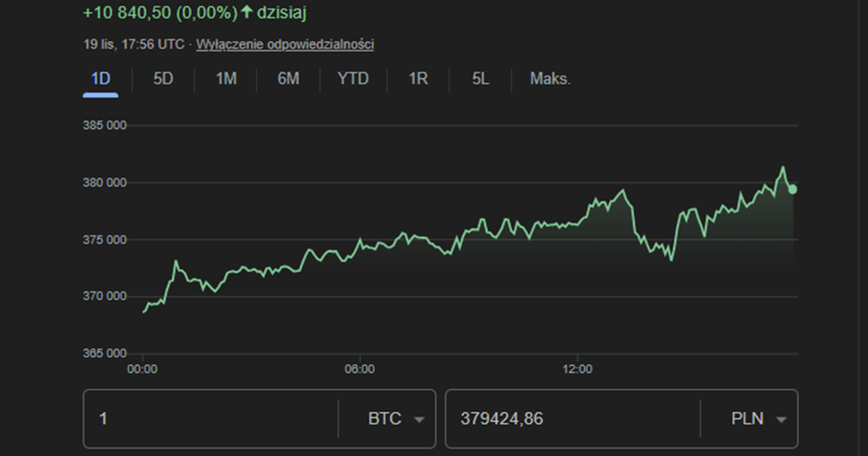The height and width of the screenshot is (456, 868).
Task: Click the dzisiaj label
Action: pyautogui.click(x=281, y=12)
